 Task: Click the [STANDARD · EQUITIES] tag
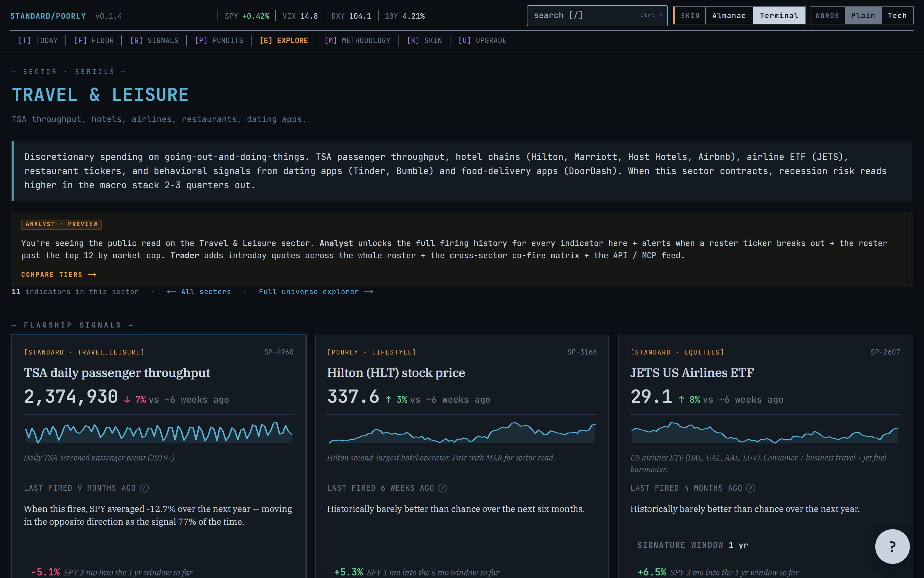pos(677,352)
